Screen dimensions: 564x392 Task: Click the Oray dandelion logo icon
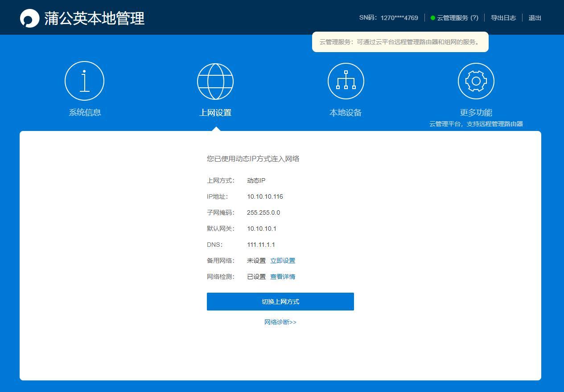(30, 18)
